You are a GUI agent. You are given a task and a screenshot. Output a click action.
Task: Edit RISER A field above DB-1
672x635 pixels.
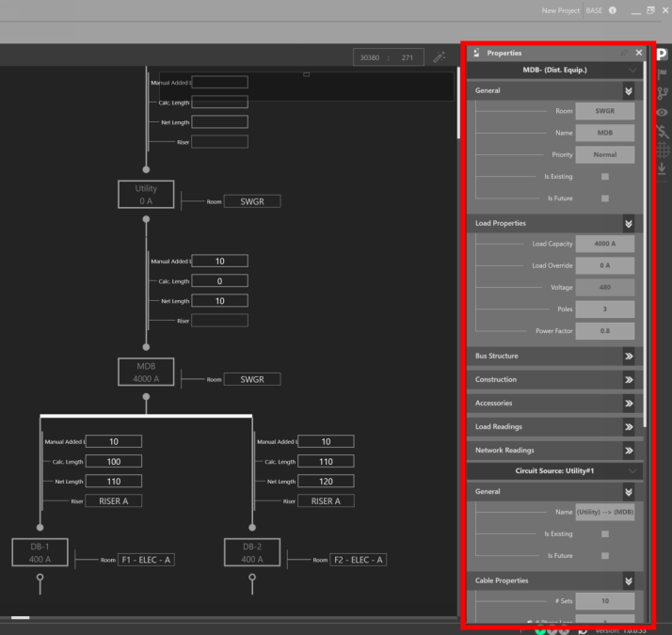coord(114,500)
